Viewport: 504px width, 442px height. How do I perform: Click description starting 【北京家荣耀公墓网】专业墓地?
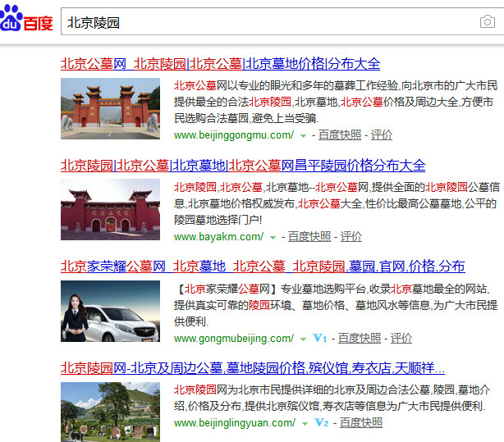point(336,305)
